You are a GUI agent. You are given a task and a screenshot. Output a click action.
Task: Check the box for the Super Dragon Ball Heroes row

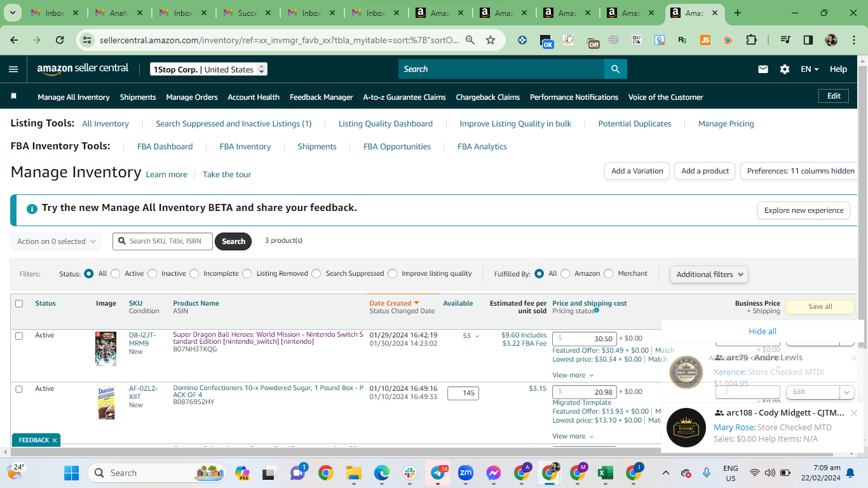19,335
